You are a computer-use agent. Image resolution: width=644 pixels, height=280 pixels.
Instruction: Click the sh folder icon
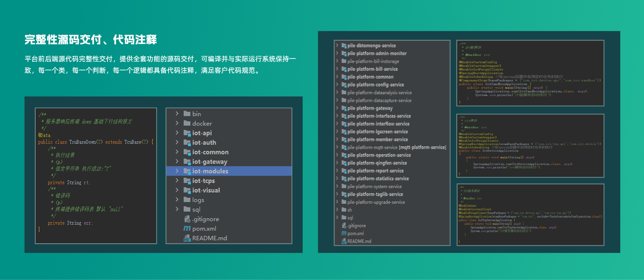tap(344, 210)
